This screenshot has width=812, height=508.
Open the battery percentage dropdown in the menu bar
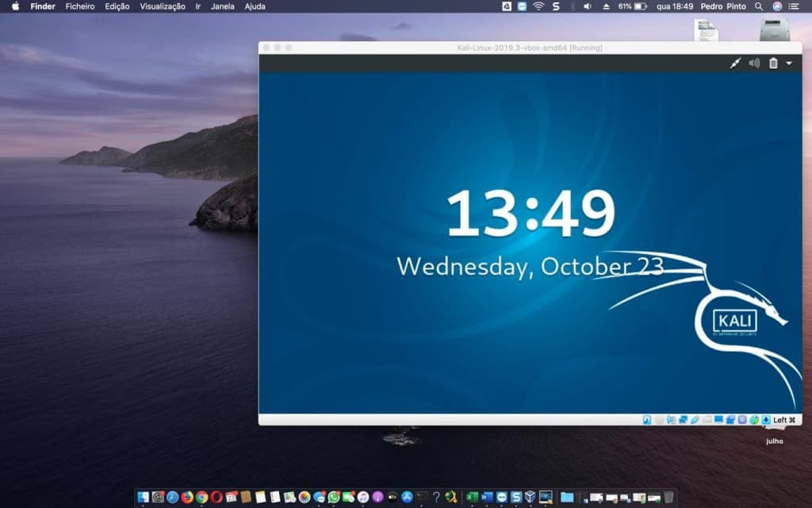630,6
